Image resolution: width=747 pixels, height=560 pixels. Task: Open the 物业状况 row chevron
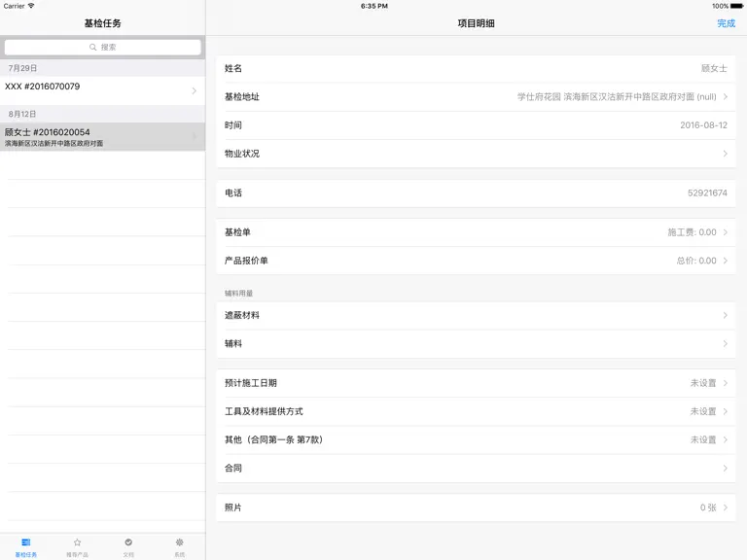tap(725, 154)
